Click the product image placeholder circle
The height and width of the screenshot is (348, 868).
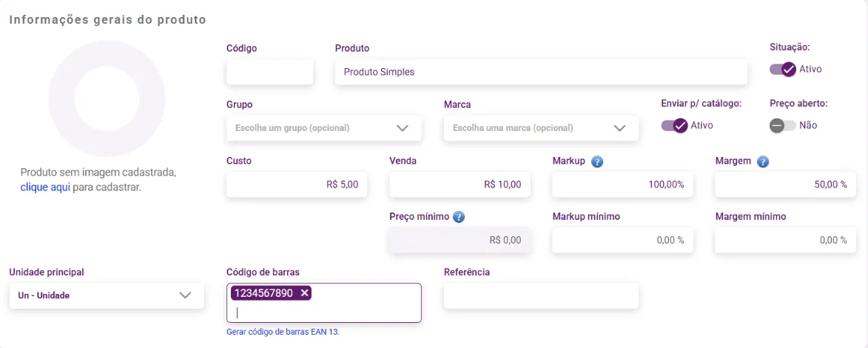pos(107,98)
